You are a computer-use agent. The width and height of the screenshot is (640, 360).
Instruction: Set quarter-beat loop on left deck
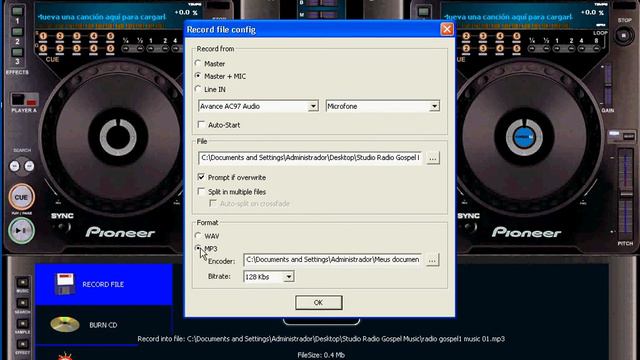coord(126,49)
